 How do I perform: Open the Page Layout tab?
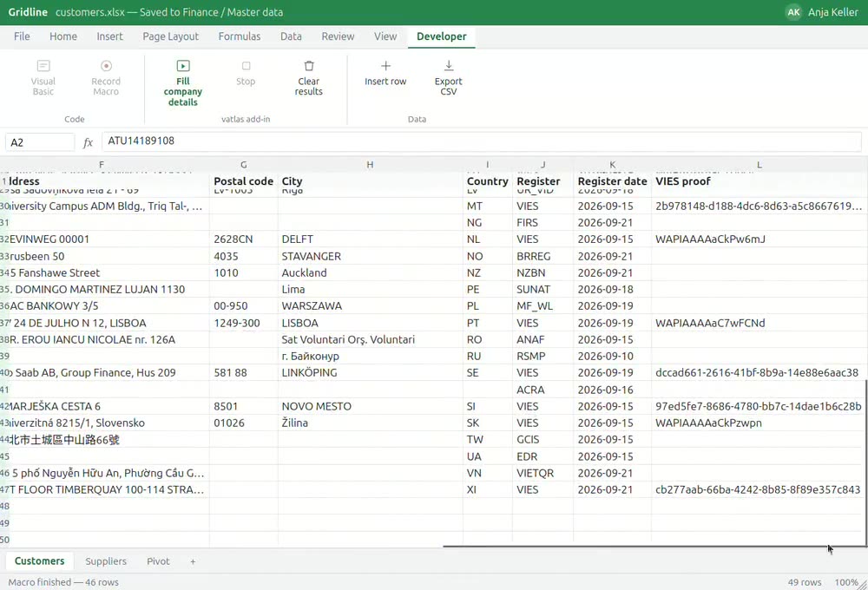[170, 36]
